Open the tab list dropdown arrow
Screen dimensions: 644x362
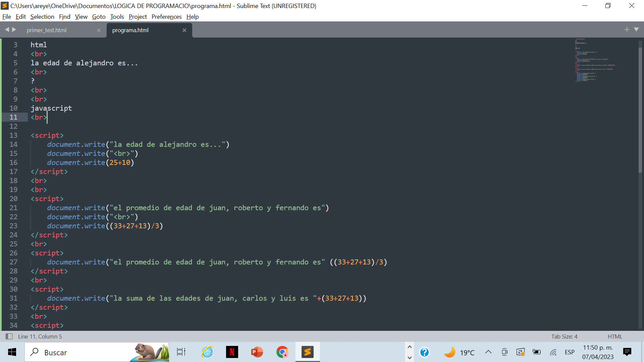[x=636, y=29]
